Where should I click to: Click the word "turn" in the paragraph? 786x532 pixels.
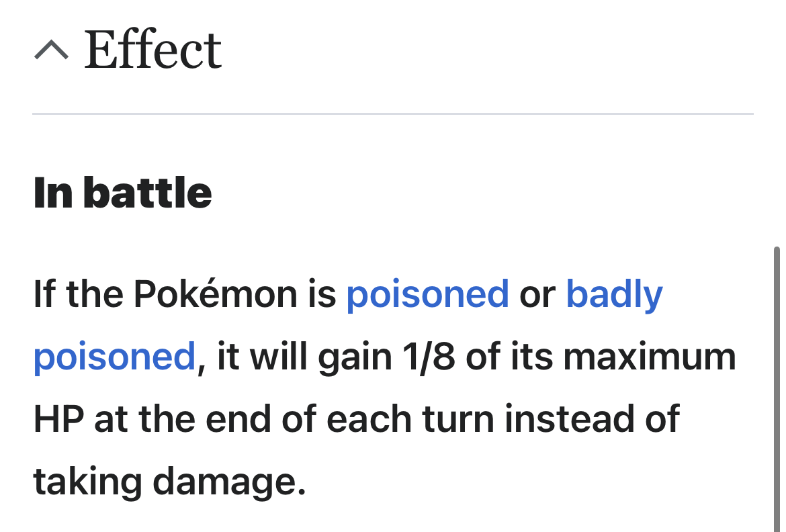click(457, 419)
